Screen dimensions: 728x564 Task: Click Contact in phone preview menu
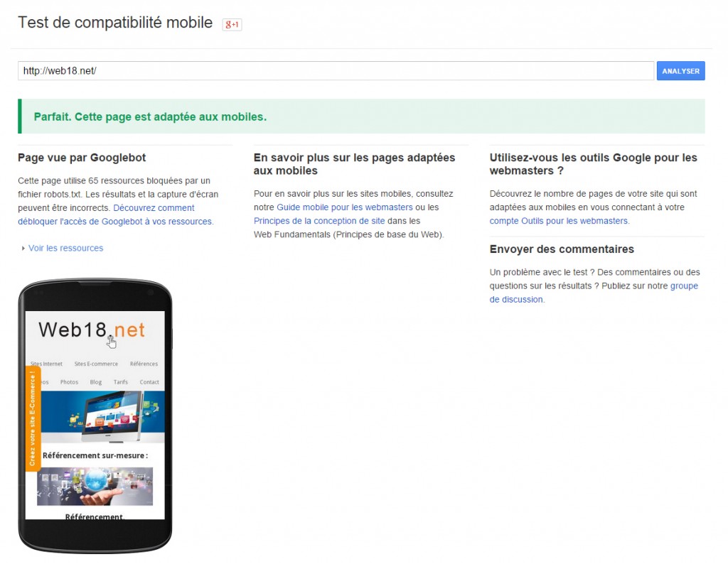tap(149, 381)
